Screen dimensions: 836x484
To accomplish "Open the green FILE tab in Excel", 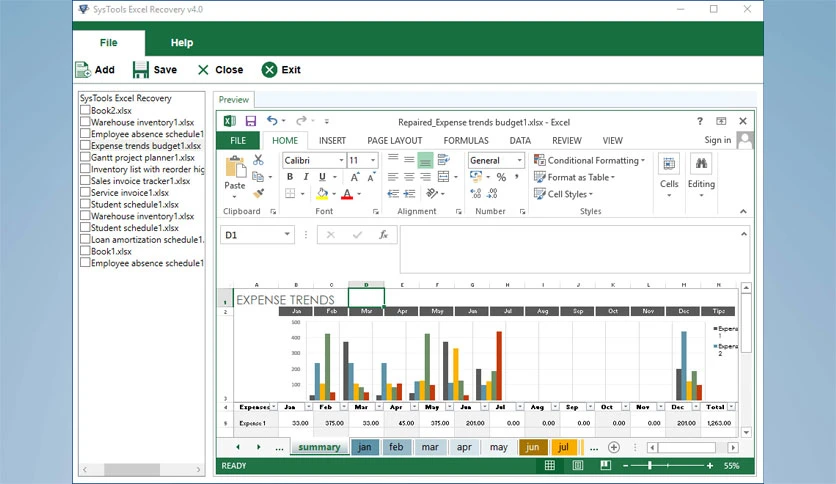I will 238,141.
